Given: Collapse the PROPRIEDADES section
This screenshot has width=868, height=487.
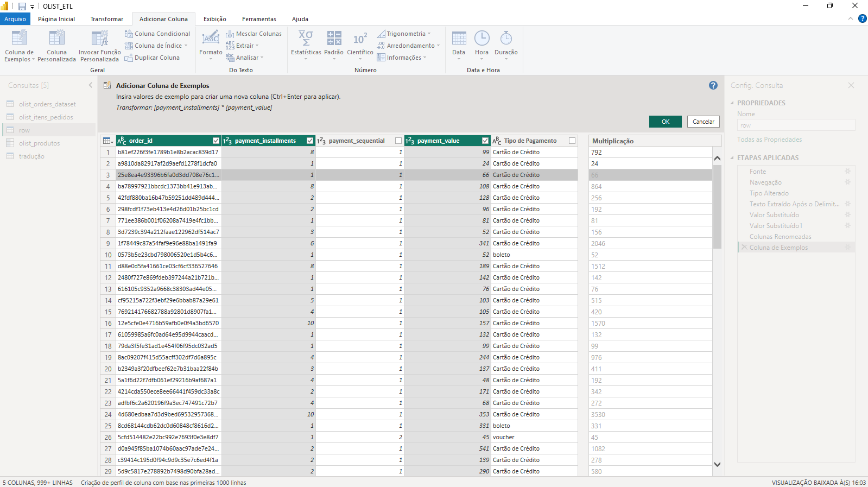Looking at the screenshot, I should (x=732, y=103).
